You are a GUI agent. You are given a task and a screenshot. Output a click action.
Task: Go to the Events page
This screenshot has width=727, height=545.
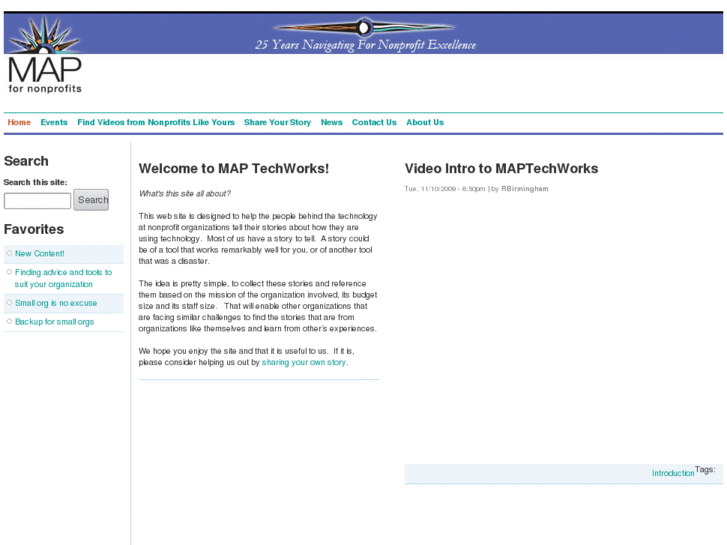coord(54,122)
